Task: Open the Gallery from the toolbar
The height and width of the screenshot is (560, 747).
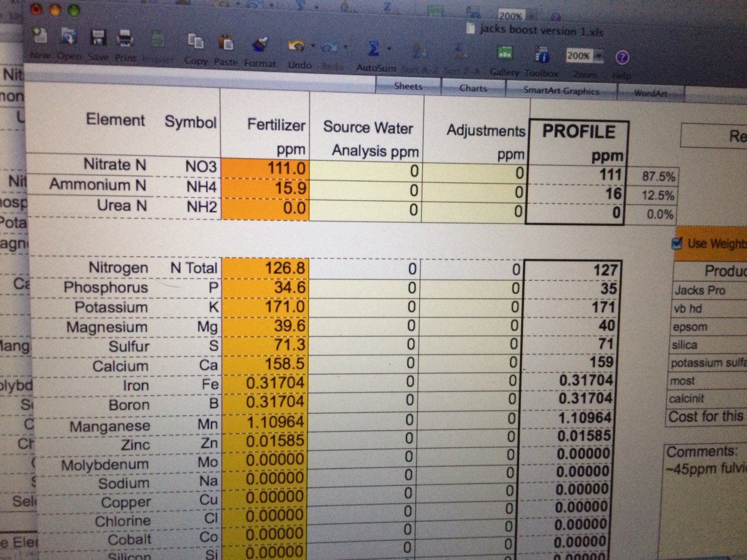Action: [x=505, y=54]
